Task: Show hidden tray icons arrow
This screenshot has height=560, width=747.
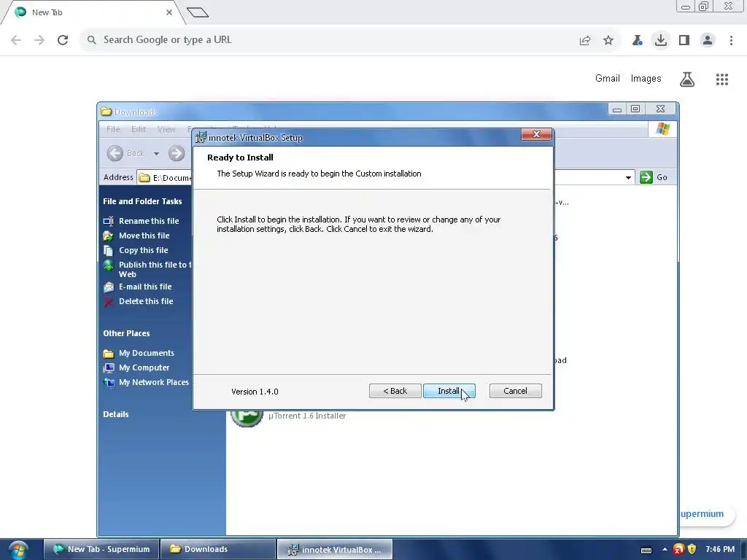Action: (x=665, y=549)
